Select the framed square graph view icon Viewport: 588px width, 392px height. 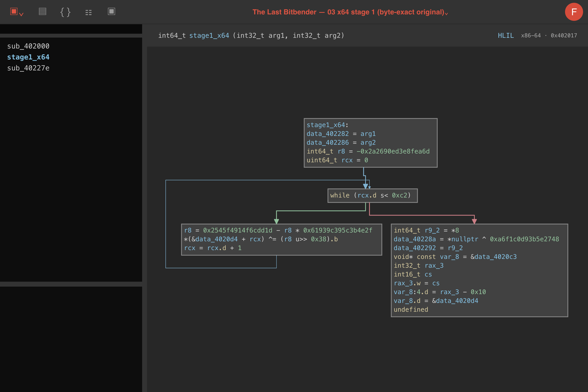(111, 12)
